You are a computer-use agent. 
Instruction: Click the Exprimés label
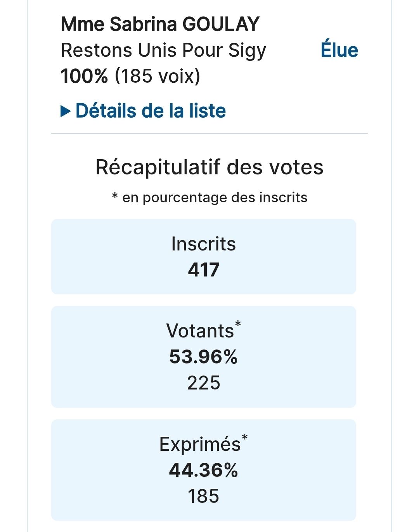[200, 444]
